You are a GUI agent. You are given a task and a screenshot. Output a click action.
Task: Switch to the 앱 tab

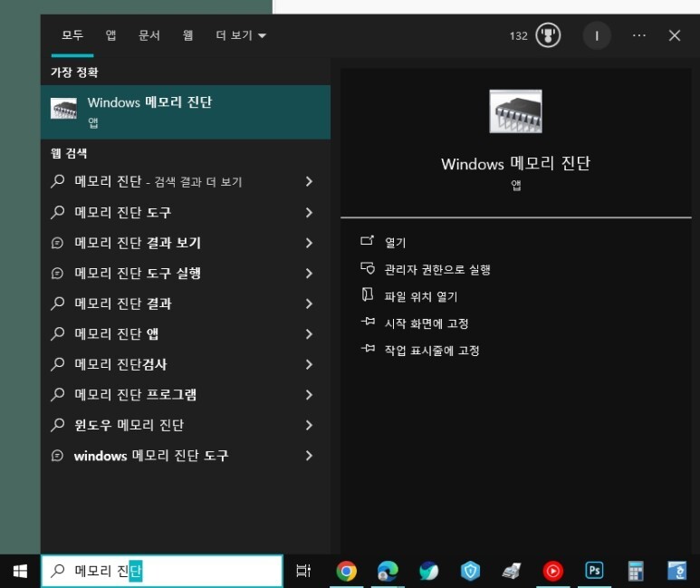[110, 35]
